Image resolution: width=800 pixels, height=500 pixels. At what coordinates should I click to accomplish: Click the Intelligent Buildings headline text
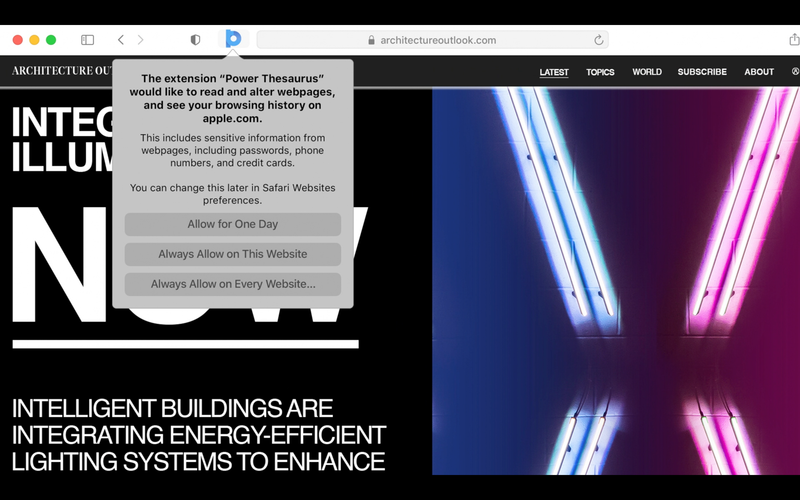(198, 435)
